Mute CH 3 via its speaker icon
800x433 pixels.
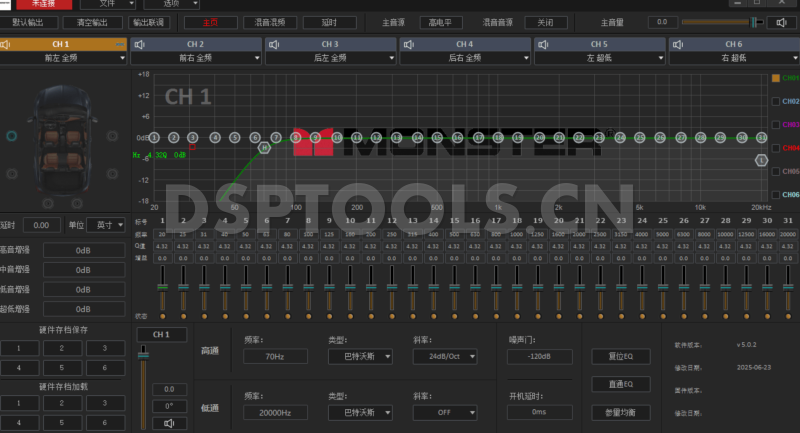click(x=274, y=45)
